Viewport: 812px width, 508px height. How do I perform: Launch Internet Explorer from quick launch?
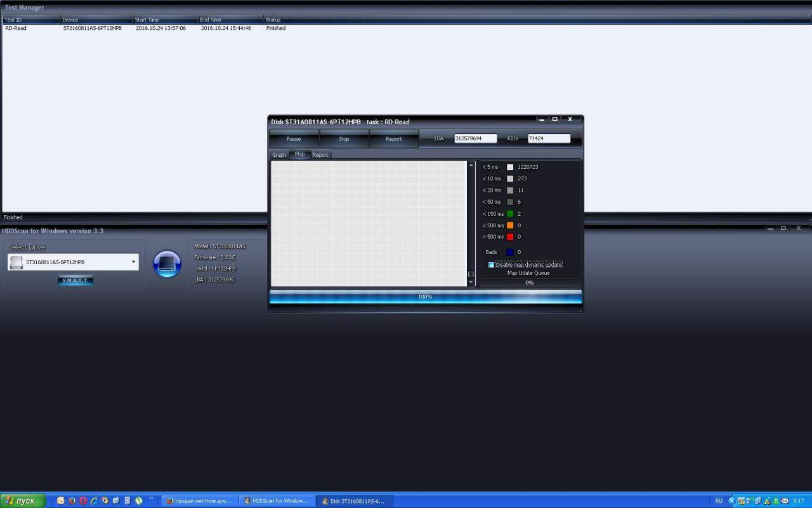(94, 501)
